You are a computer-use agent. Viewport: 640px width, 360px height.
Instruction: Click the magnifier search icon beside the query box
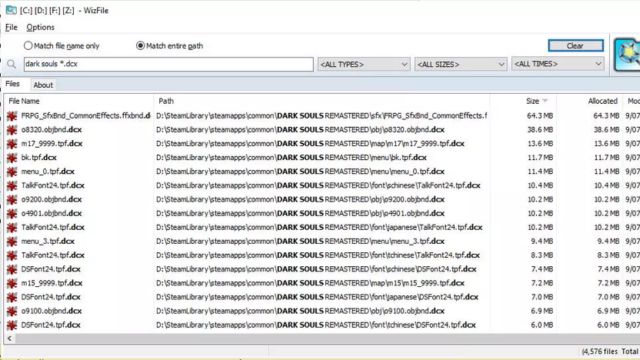pos(11,64)
